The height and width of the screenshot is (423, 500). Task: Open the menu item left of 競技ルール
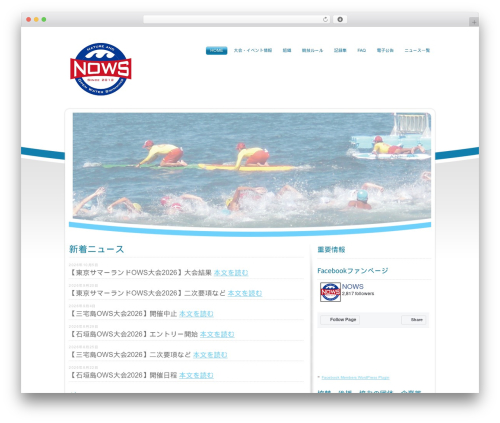tap(287, 50)
